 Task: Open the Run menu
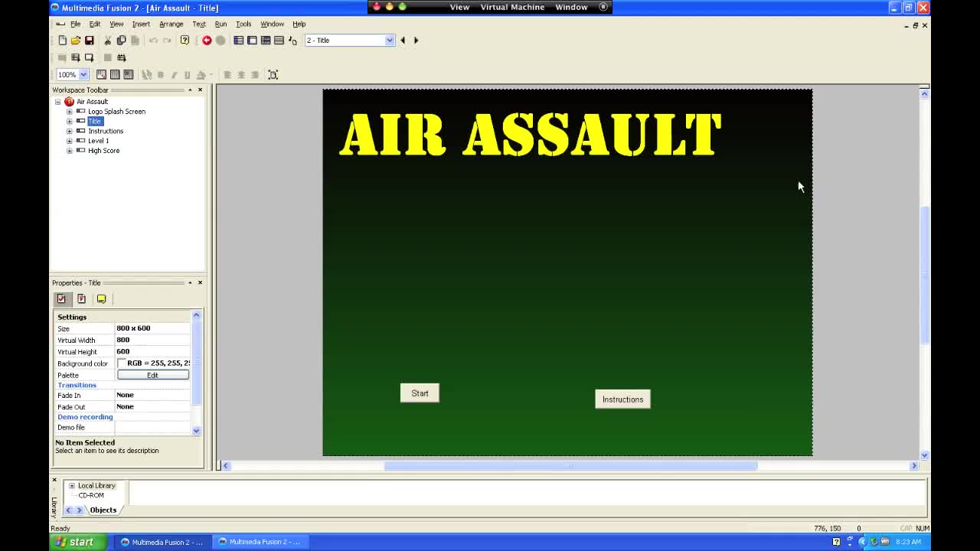click(220, 24)
